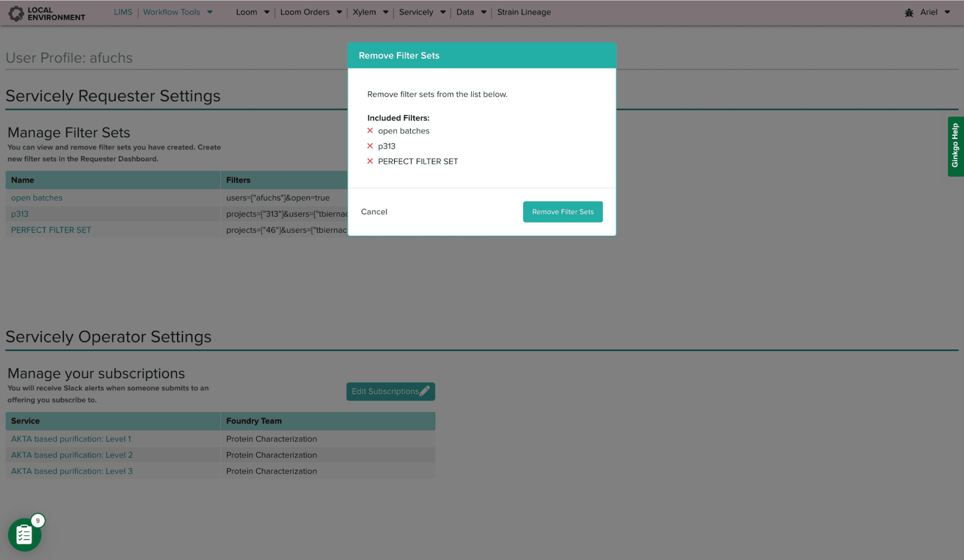Viewport: 964px width, 560px height.
Task: Open the Strain Lineage menu item
Action: click(x=524, y=12)
